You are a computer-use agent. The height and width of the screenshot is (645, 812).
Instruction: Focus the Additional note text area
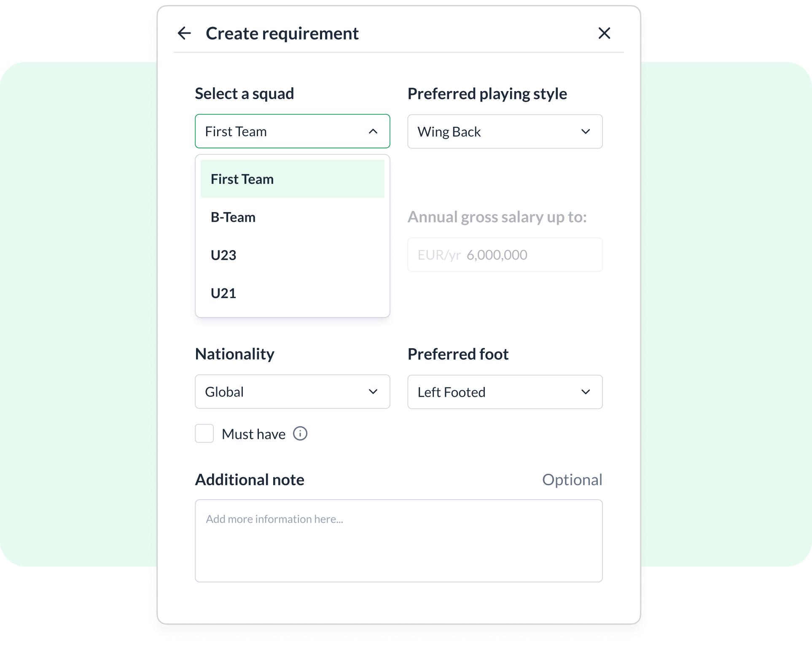pyautogui.click(x=398, y=540)
